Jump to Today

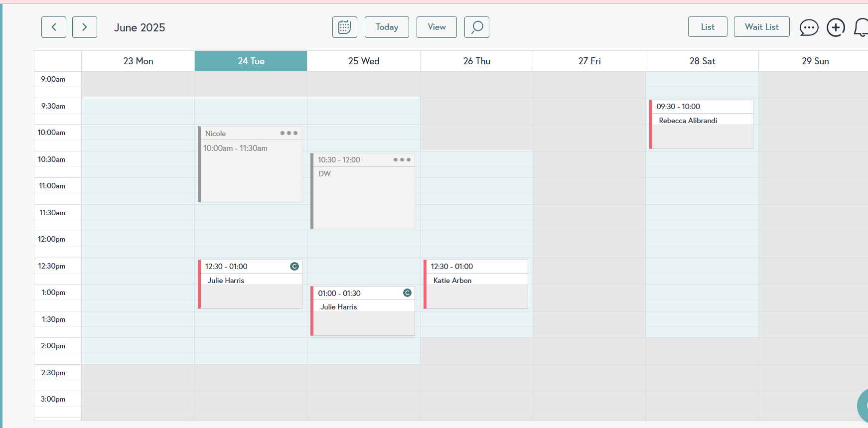coord(387,27)
